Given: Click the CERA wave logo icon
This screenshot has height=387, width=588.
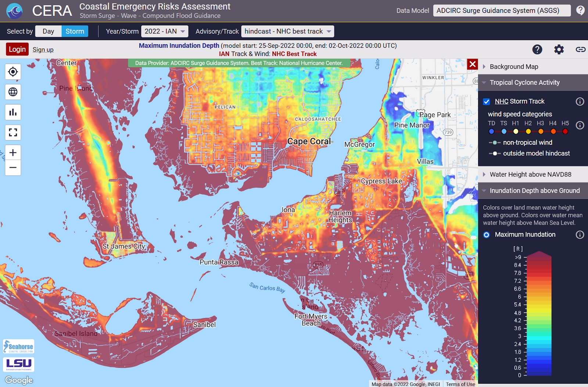Looking at the screenshot, I should (14, 11).
